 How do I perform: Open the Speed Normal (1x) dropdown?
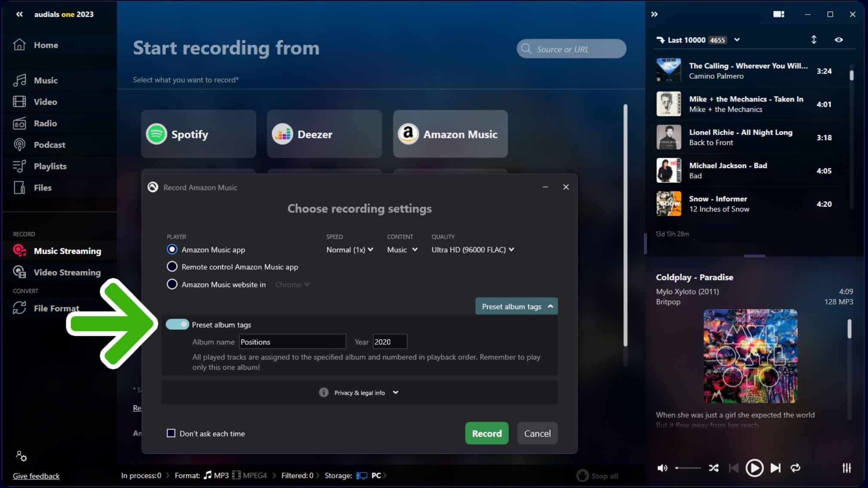pos(350,250)
